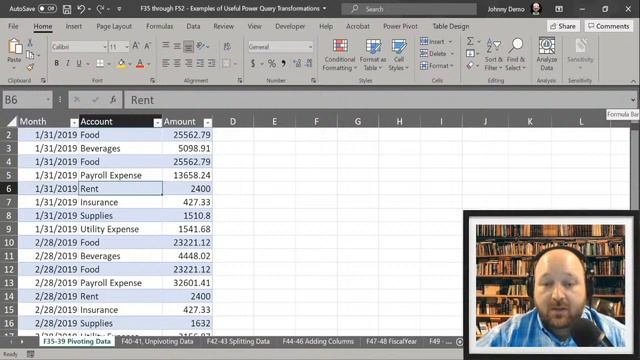Open the Format cells menu
The image size is (640, 360).
pos(437,66)
